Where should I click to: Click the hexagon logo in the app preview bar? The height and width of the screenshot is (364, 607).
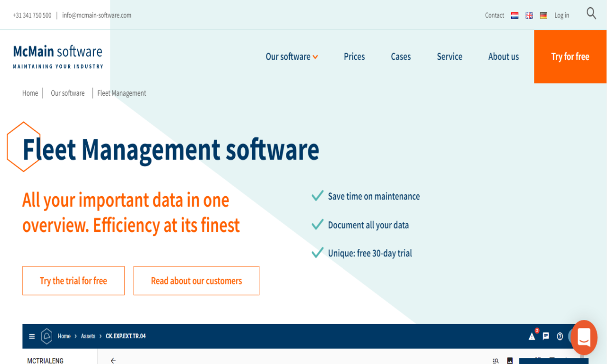46,336
